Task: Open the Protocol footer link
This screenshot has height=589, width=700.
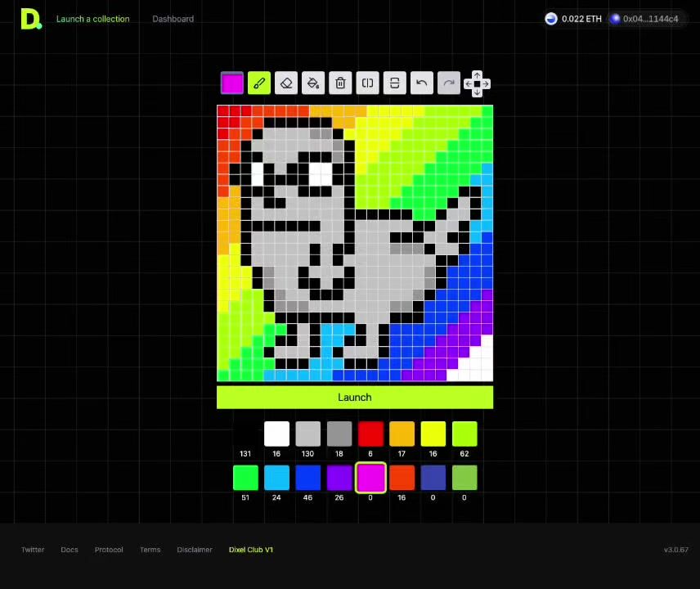Action: coord(109,550)
